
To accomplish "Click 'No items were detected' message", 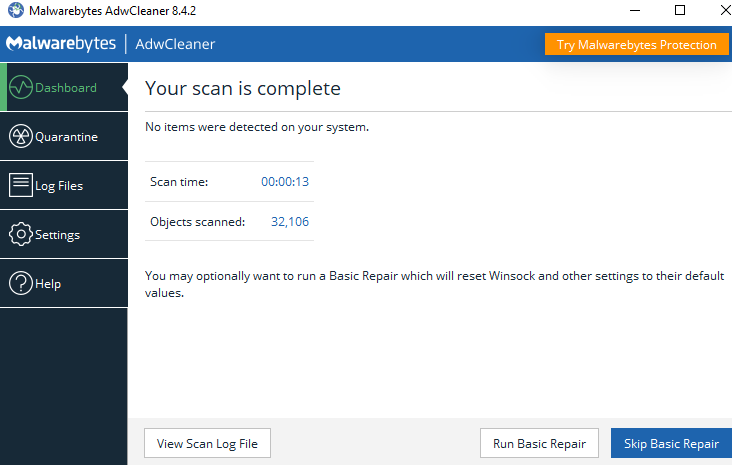I will (257, 127).
